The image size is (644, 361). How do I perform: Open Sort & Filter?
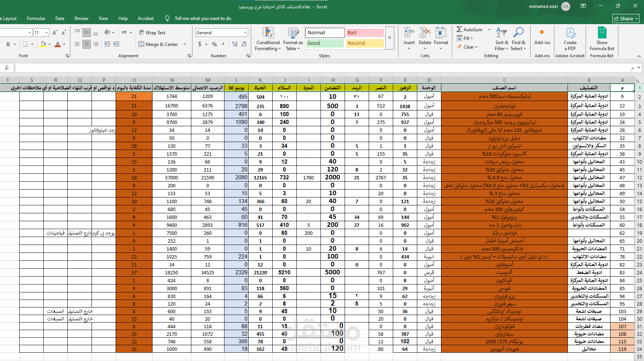click(x=502, y=39)
